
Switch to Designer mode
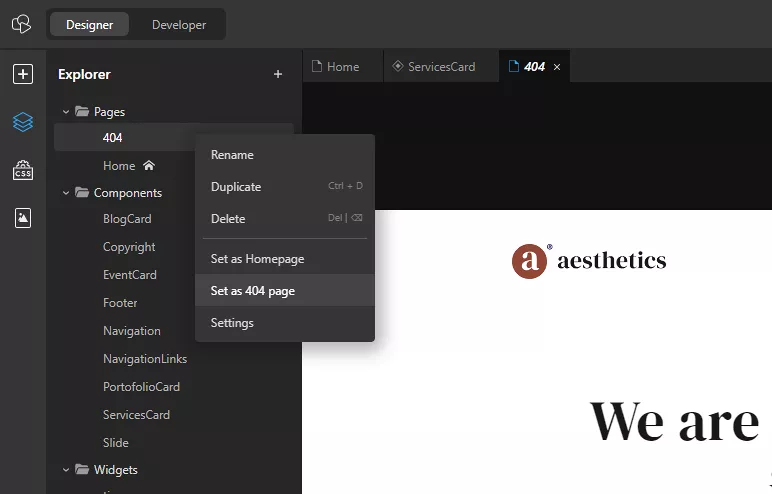coord(89,25)
